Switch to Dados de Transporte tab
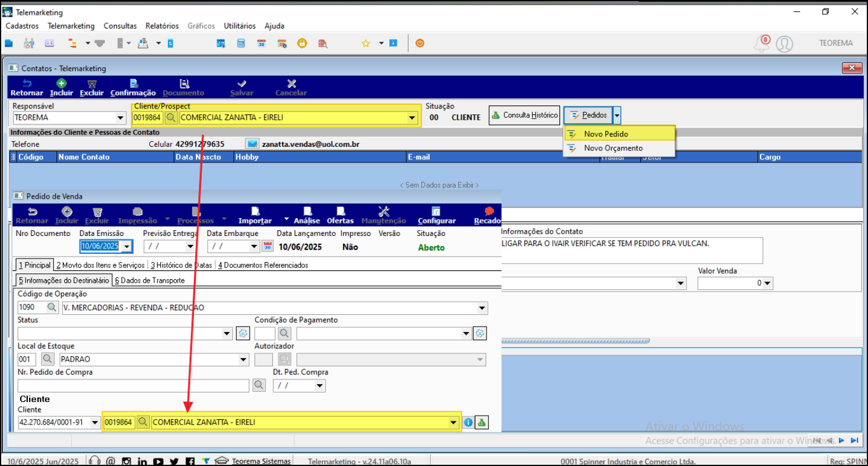The image size is (868, 466). coord(150,280)
